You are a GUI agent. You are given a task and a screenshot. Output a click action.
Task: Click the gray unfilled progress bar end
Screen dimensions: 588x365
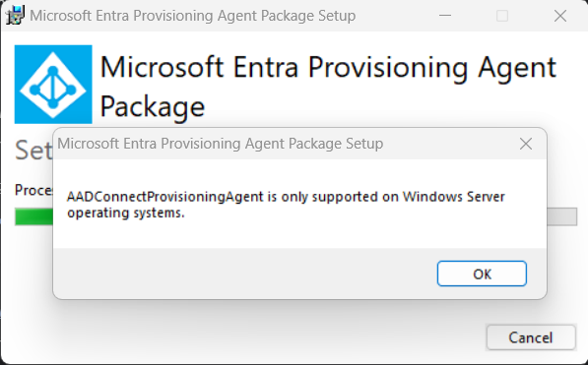pos(561,216)
